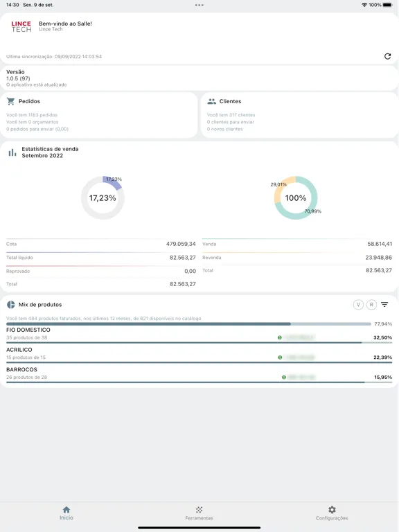Tap green info dot on FIO DOMESTICO row
Viewport: 399px width, 532px height.
(280, 337)
